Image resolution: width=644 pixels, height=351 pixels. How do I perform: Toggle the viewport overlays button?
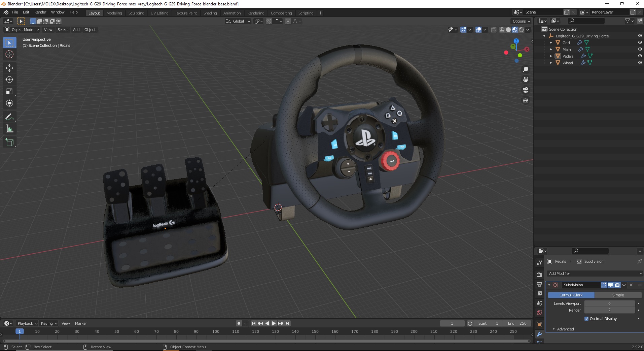click(478, 30)
